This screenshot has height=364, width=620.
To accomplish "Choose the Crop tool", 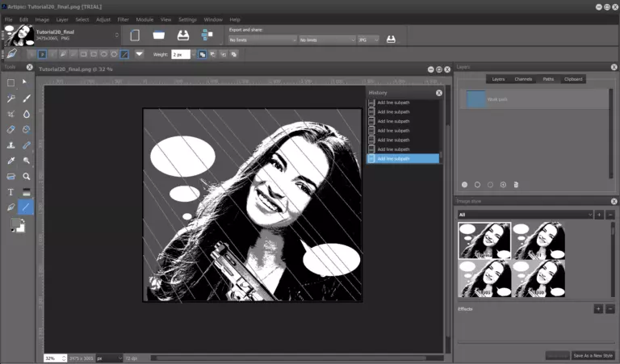I will [11, 114].
